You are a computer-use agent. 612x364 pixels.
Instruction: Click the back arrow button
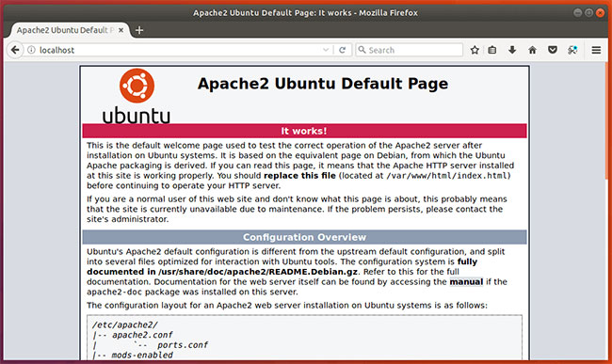(x=15, y=50)
